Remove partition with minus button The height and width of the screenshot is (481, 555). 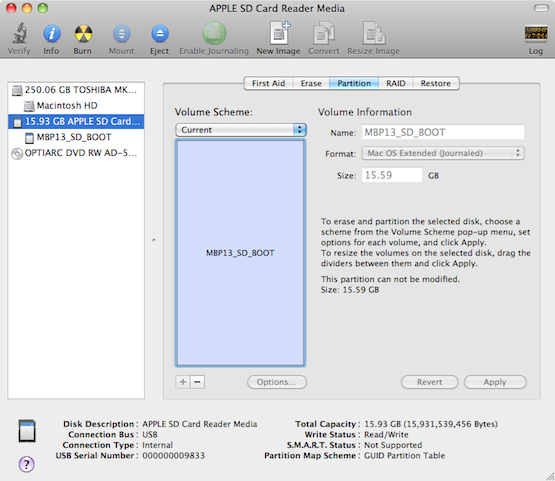pos(198,382)
